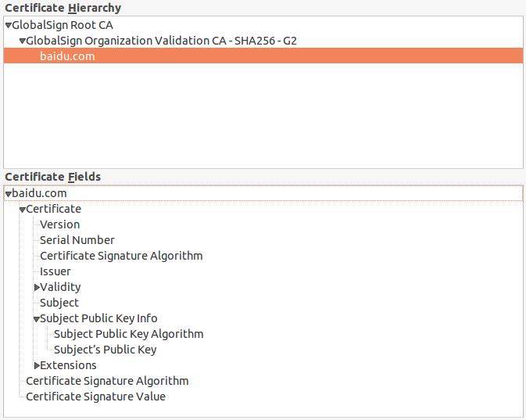Select the Extensions field label

click(69, 365)
